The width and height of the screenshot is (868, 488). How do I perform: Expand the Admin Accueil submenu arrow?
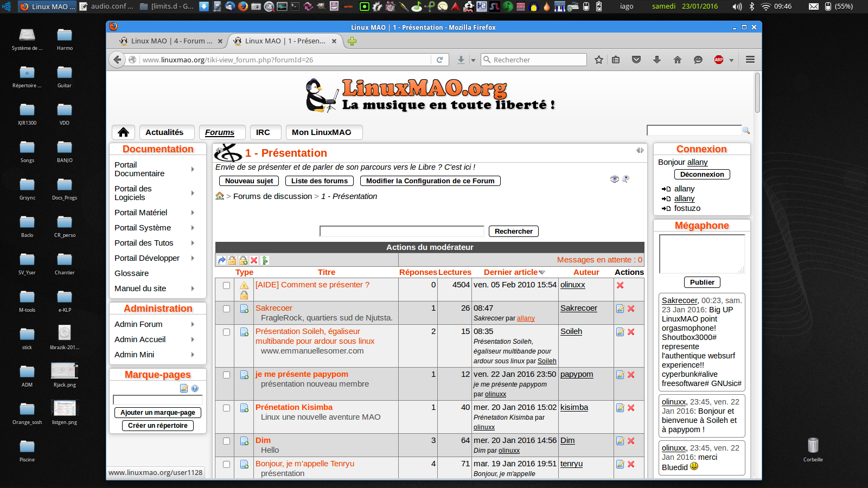(193, 339)
